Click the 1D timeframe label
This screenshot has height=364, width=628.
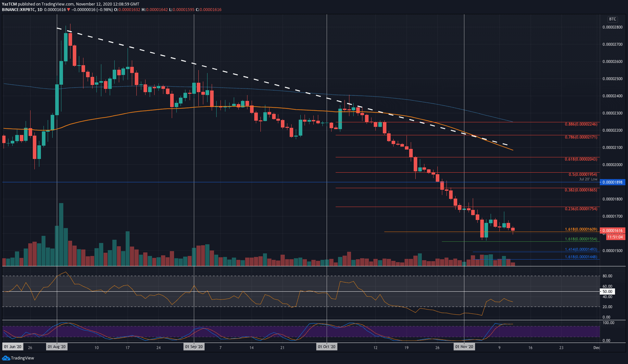[40, 9]
